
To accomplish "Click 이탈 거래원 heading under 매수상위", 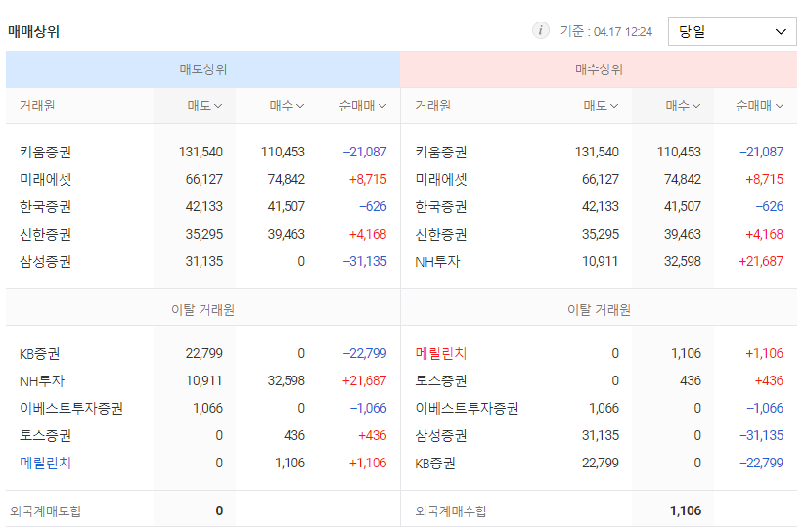I will click(599, 310).
